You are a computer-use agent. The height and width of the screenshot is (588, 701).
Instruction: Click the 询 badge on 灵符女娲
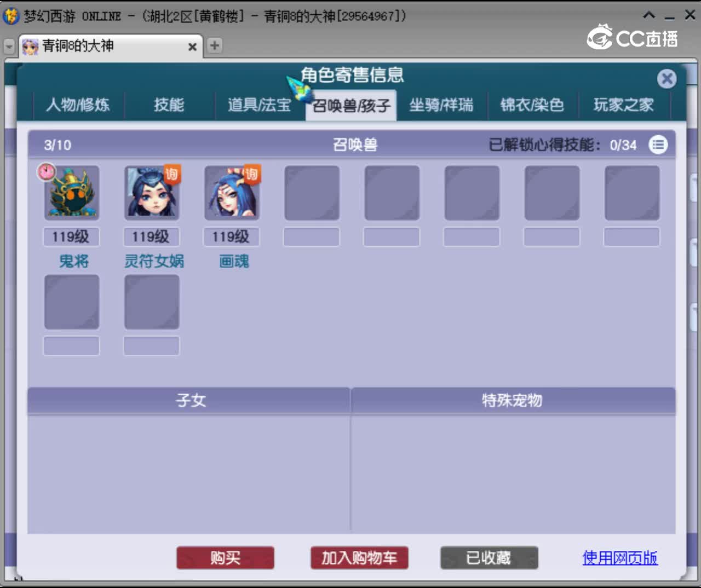(172, 174)
